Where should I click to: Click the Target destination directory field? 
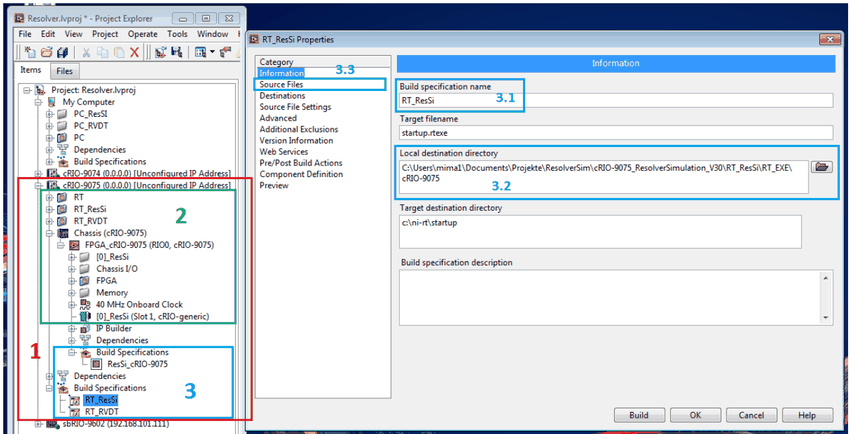click(x=600, y=231)
